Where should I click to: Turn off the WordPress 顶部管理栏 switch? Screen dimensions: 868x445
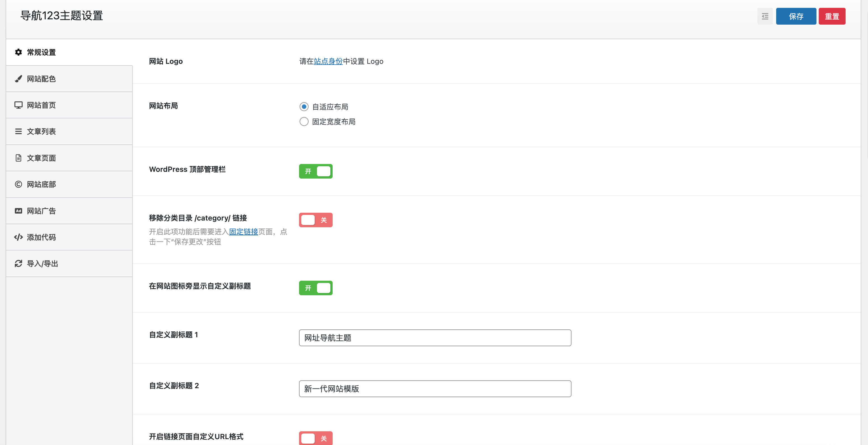[316, 171]
